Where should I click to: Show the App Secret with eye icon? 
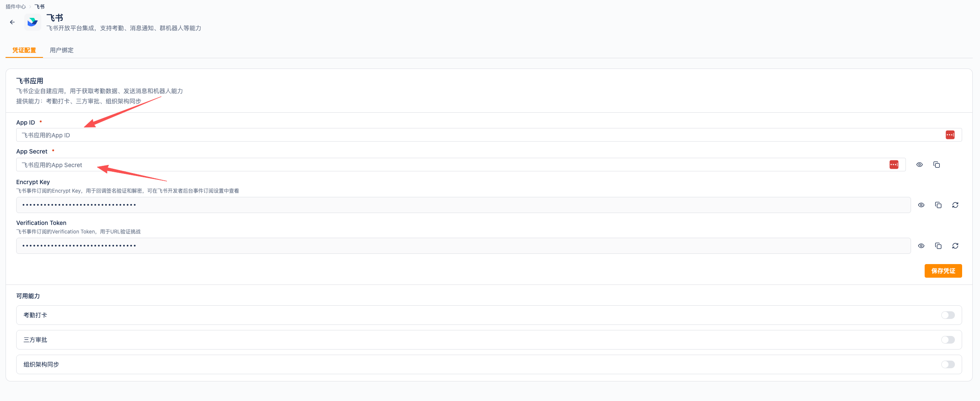pos(920,165)
